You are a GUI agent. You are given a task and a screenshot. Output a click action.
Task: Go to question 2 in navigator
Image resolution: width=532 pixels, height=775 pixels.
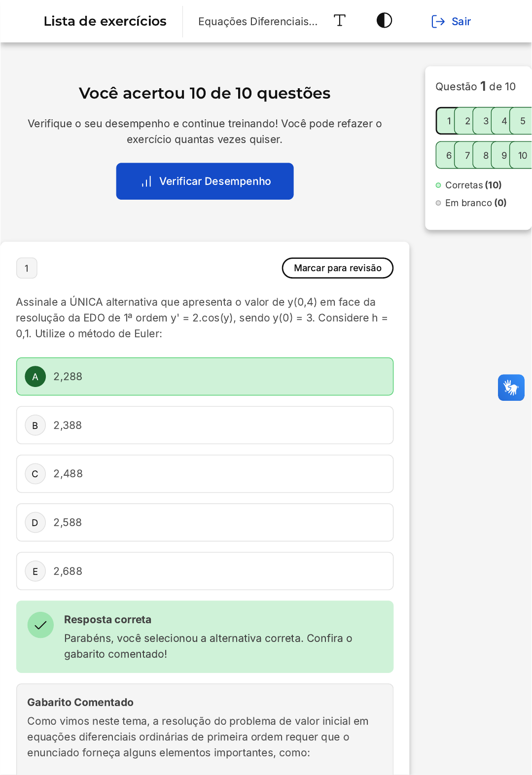point(466,121)
